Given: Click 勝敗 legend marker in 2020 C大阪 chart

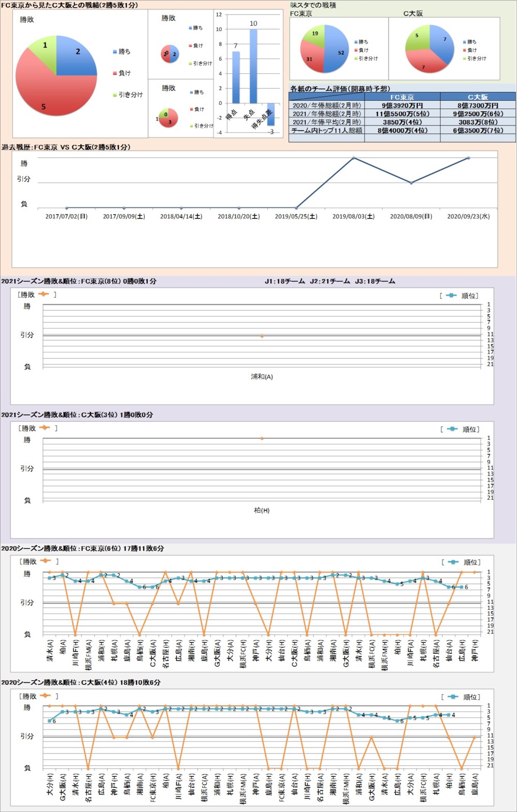Looking at the screenshot, I should (x=45, y=696).
